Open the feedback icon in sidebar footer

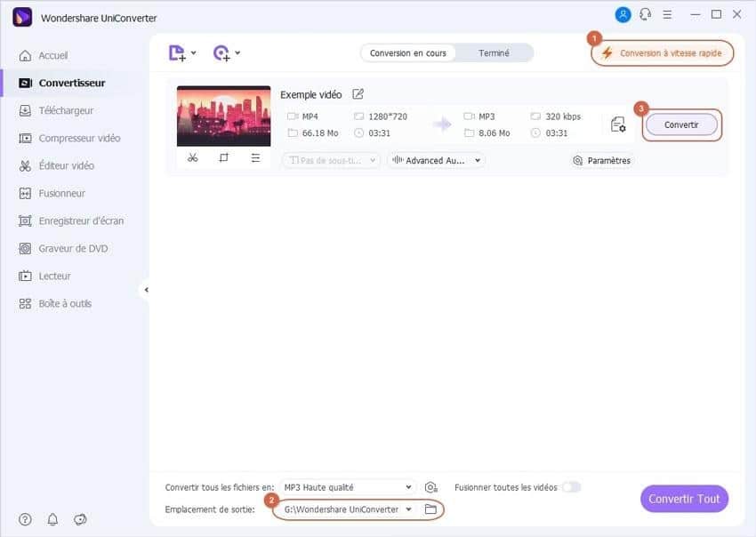pos(80,519)
